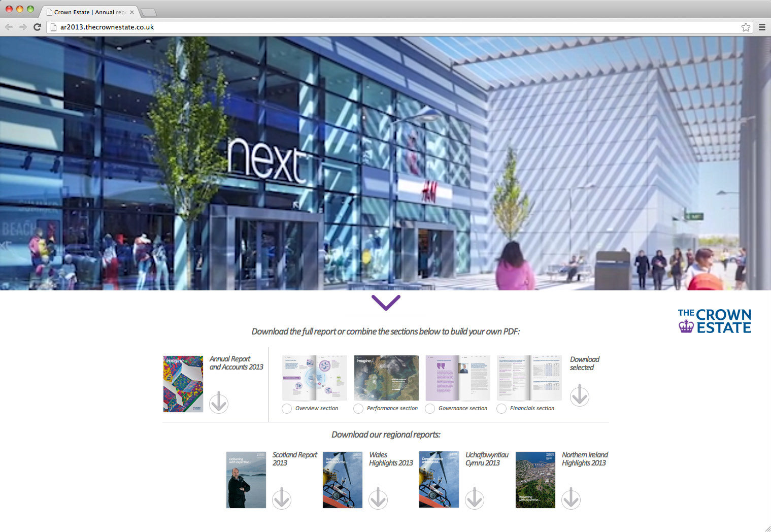Screen dimensions: 771x532
Task: Open the Chrome hamburger menu
Action: [x=762, y=27]
